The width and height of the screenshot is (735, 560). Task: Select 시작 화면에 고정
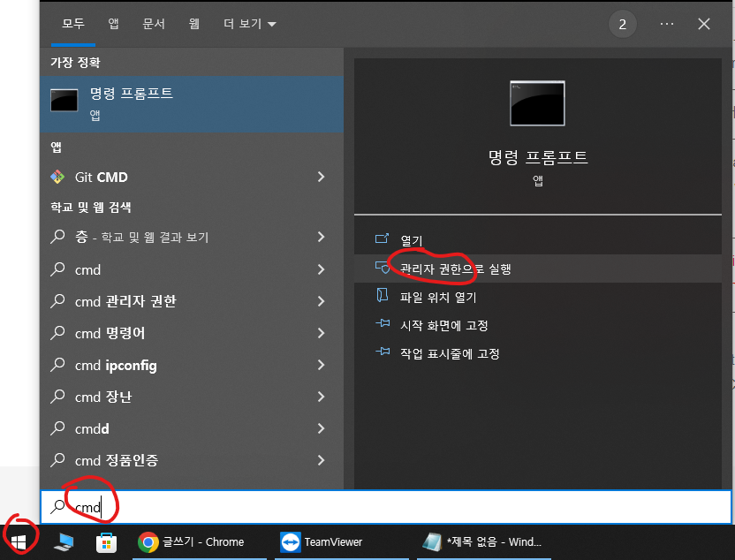(538, 325)
